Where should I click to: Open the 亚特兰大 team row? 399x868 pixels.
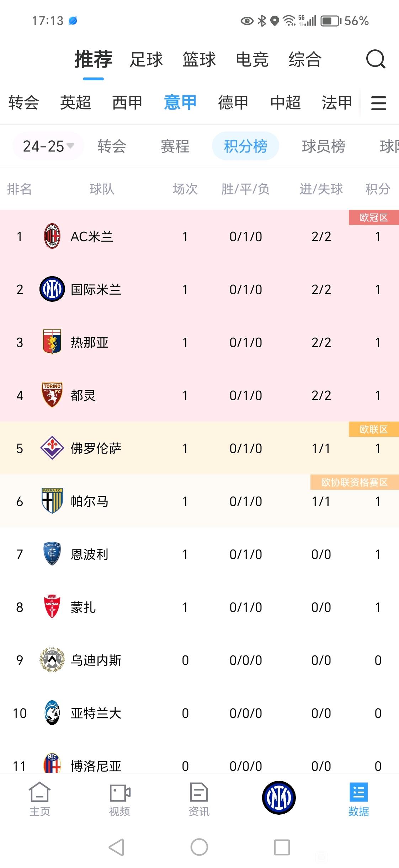(x=199, y=713)
